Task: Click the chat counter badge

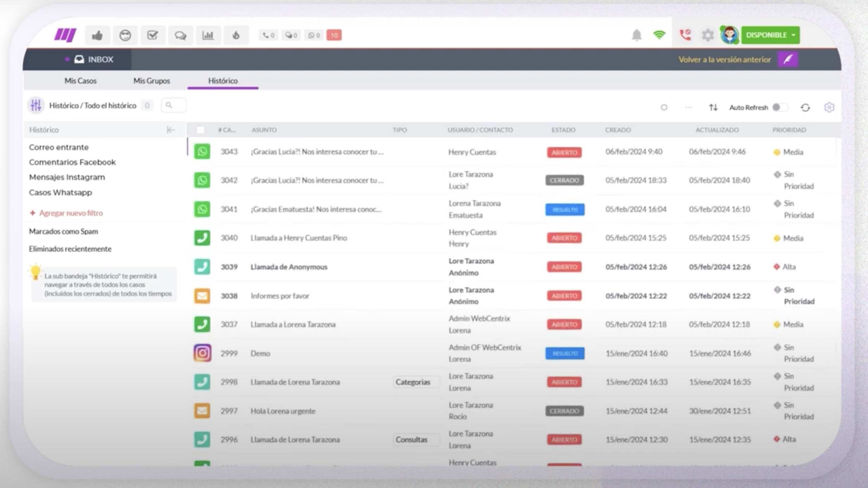Action: (x=291, y=35)
